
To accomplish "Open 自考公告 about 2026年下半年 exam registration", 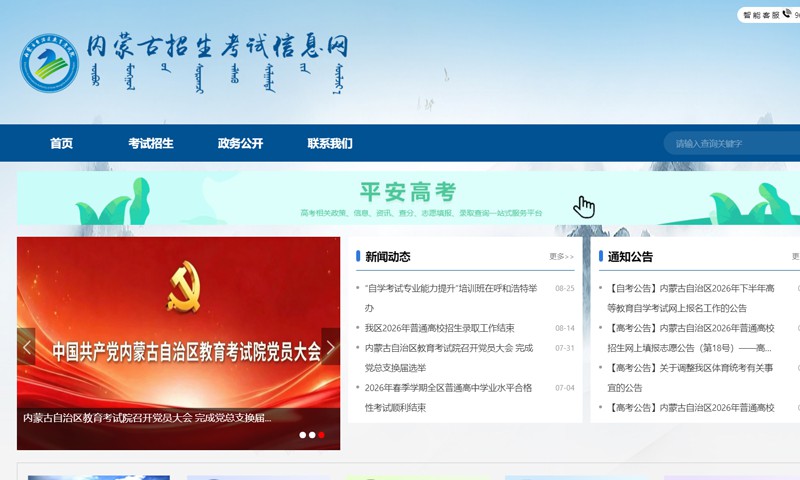I will click(691, 298).
